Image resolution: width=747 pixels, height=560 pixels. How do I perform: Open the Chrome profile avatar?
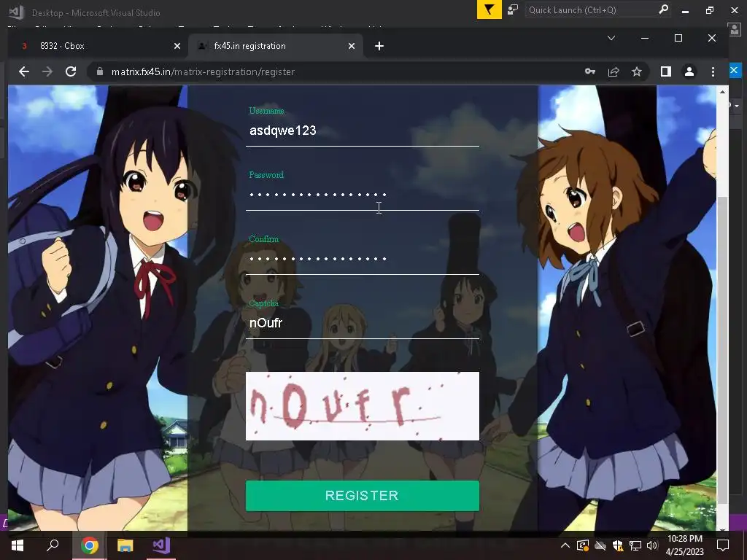[x=689, y=72]
